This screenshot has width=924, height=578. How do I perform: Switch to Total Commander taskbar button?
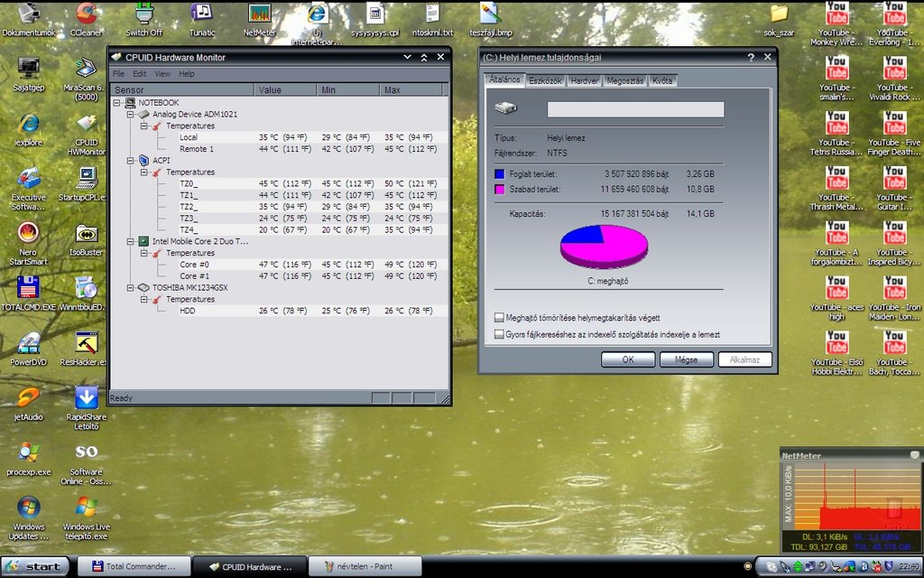(x=134, y=566)
